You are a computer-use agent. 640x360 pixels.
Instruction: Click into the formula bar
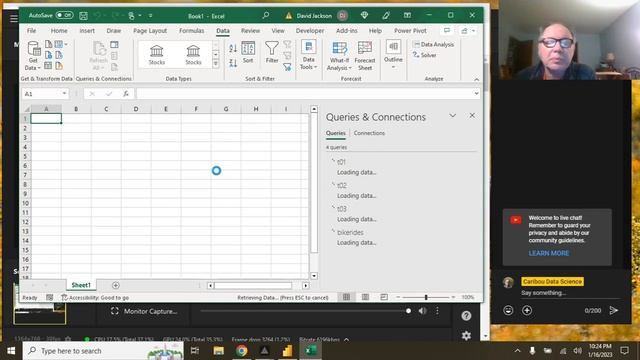[304, 94]
